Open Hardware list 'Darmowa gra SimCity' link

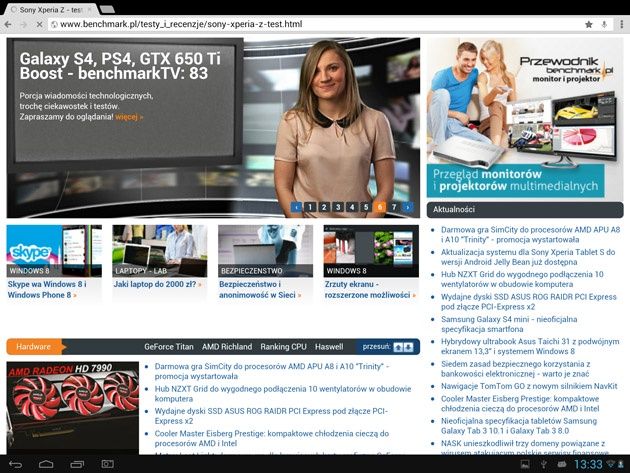[272, 371]
